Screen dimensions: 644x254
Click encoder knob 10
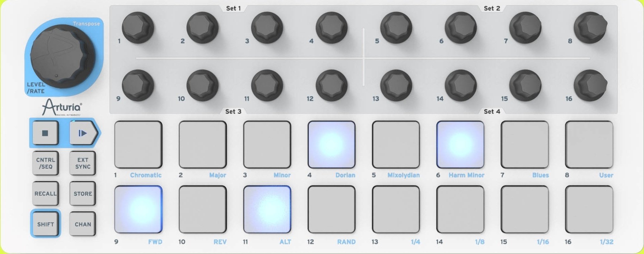(202, 85)
